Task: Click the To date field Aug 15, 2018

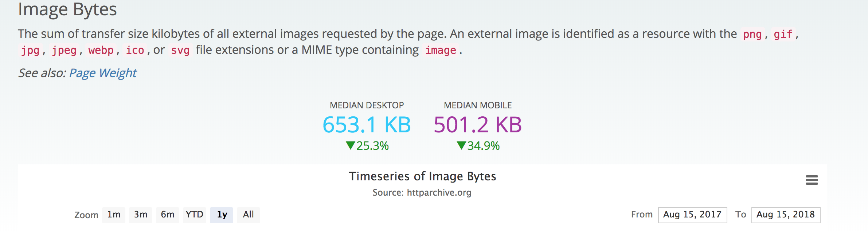Action: 786,215
